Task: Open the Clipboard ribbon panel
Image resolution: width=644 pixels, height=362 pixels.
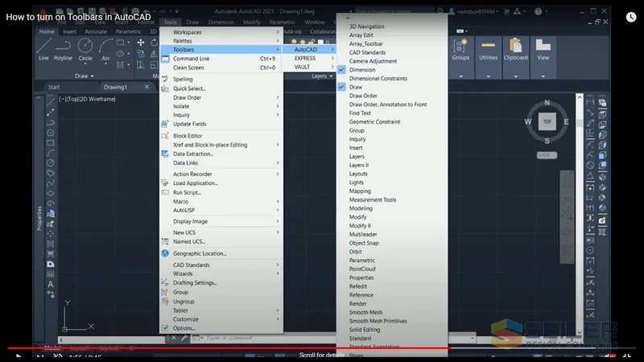Action: pyautogui.click(x=515, y=48)
